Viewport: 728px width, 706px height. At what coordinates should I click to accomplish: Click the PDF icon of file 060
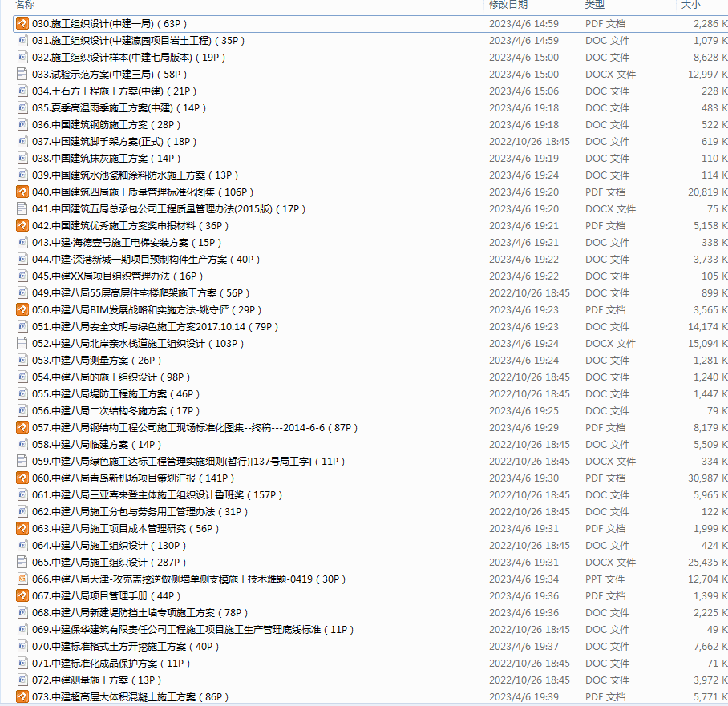[x=22, y=478]
